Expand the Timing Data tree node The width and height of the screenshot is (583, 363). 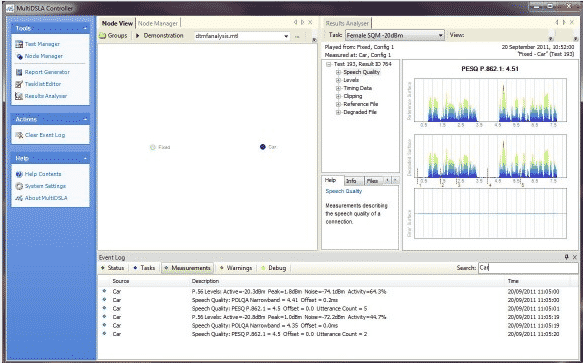[x=338, y=88]
